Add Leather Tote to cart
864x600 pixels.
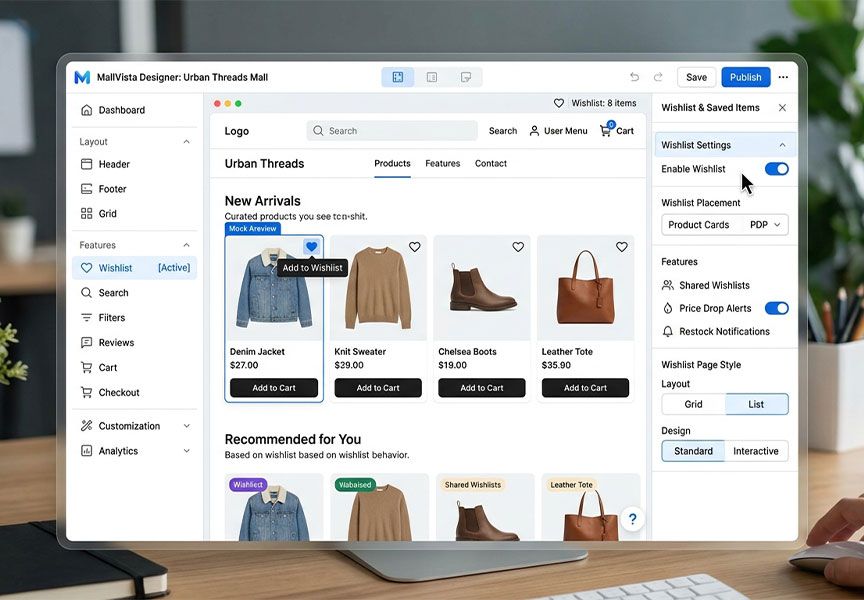(x=585, y=388)
